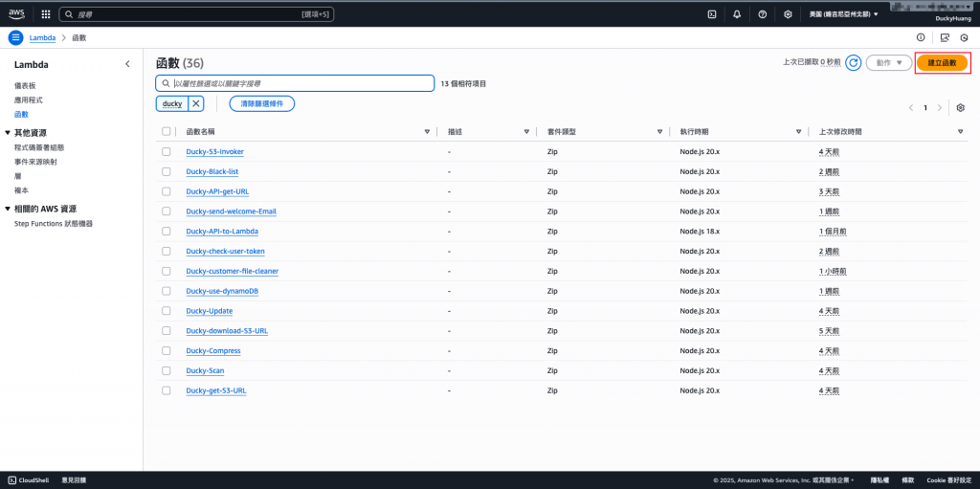Open the Ducky-use-dynamoDB function link
Screen dimensions: 980x489
pos(222,291)
